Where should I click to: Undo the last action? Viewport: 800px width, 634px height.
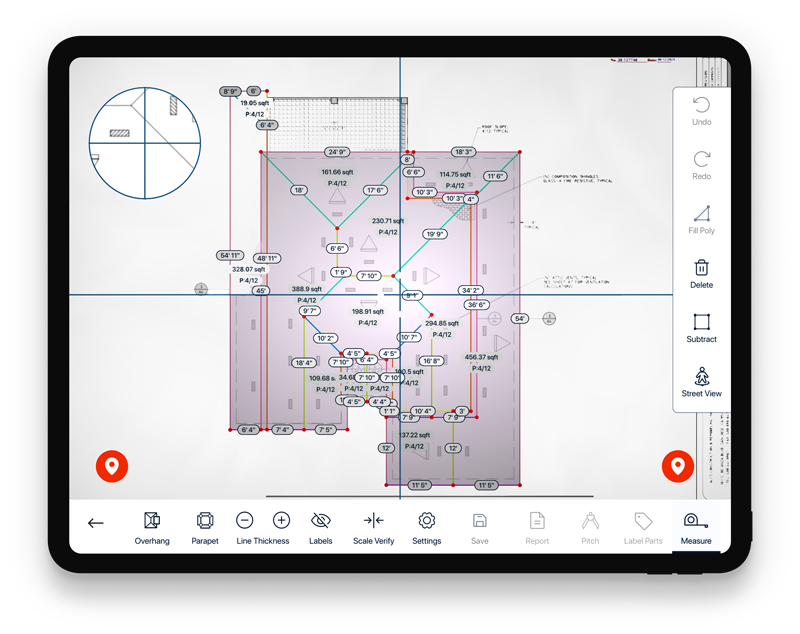click(x=702, y=111)
